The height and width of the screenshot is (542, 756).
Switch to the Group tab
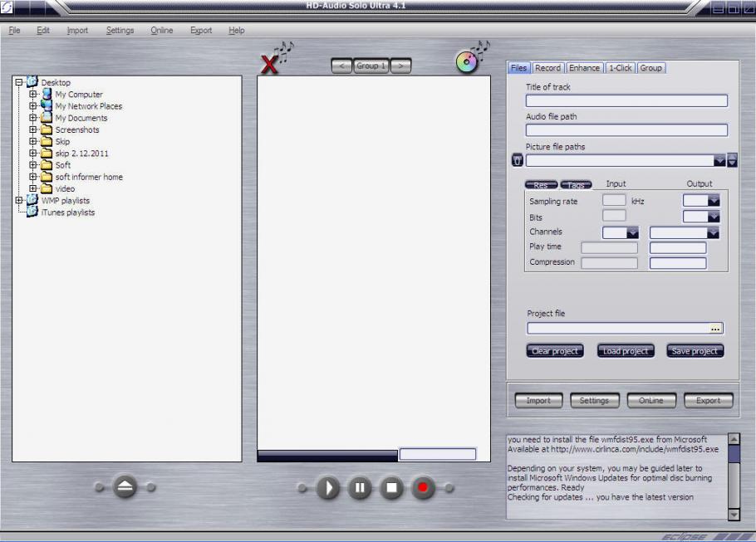650,68
